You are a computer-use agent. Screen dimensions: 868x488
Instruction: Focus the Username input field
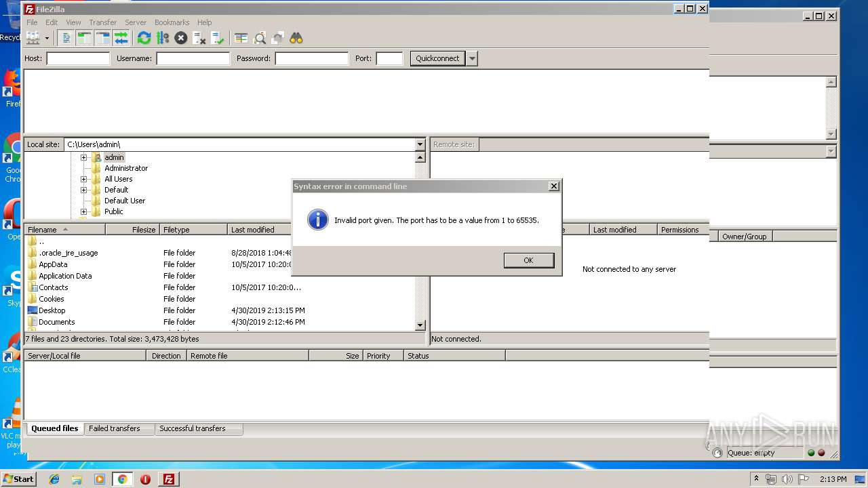193,58
